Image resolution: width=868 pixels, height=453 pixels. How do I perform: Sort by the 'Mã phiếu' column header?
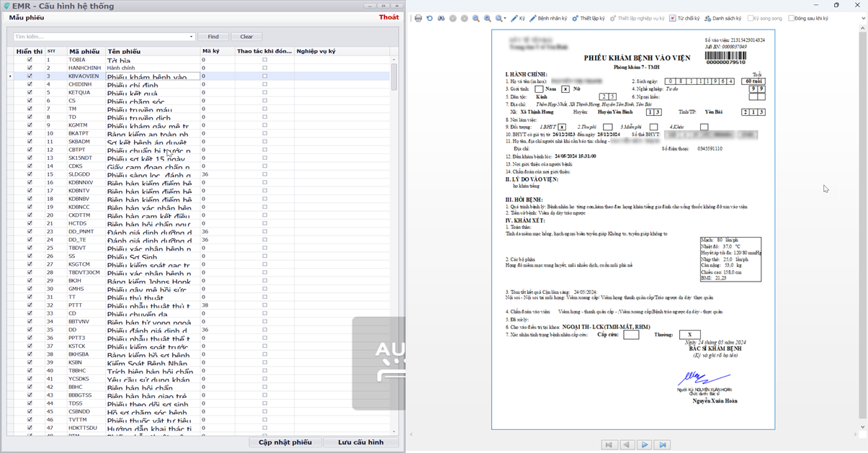point(84,52)
